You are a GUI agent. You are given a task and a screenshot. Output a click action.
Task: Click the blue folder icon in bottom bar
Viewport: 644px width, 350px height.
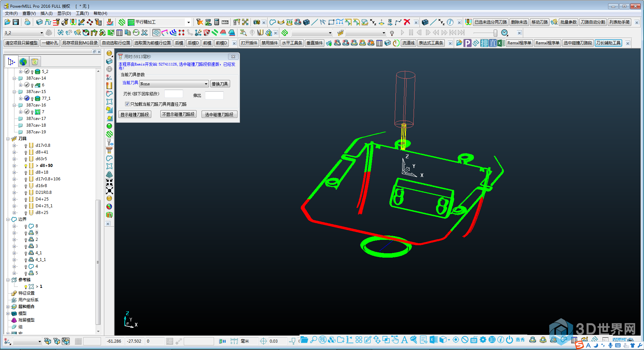[x=304, y=340]
